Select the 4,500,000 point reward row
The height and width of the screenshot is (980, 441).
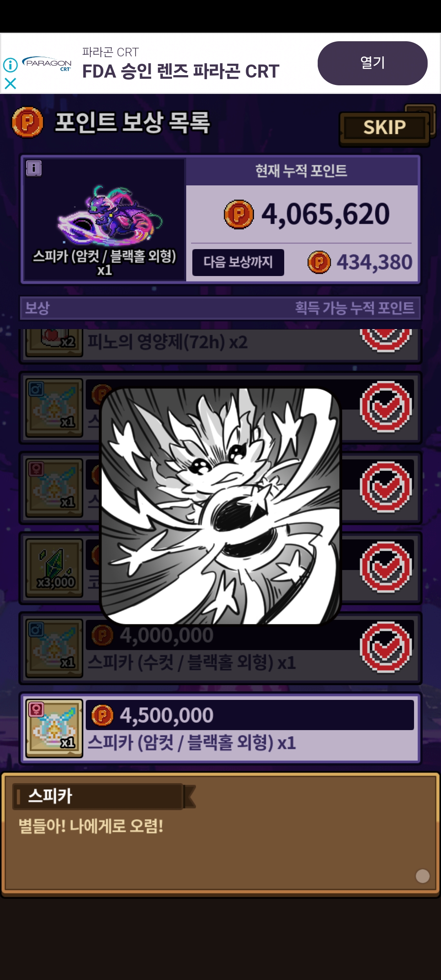[220, 728]
